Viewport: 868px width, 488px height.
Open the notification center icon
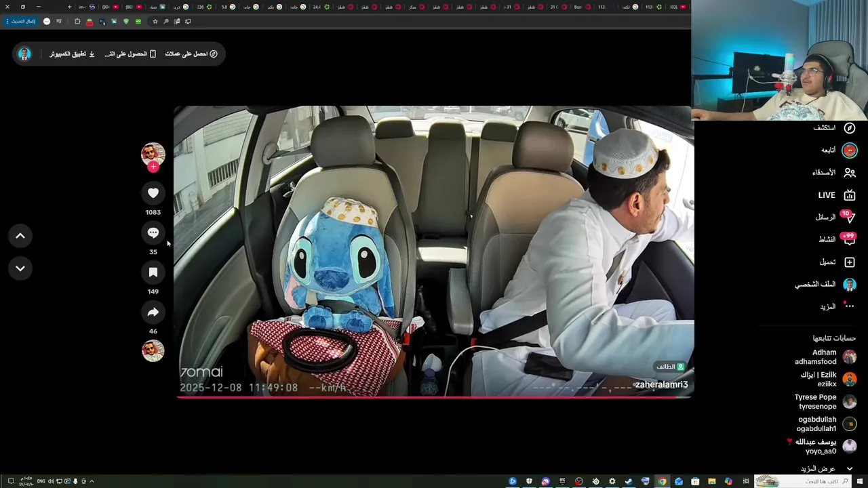[x=11, y=481]
